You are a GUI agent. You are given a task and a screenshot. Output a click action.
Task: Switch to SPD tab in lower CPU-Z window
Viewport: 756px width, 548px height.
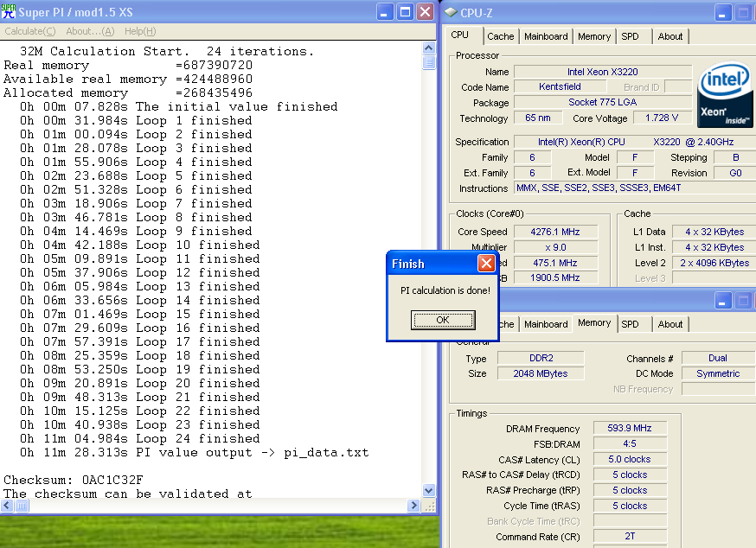[630, 324]
